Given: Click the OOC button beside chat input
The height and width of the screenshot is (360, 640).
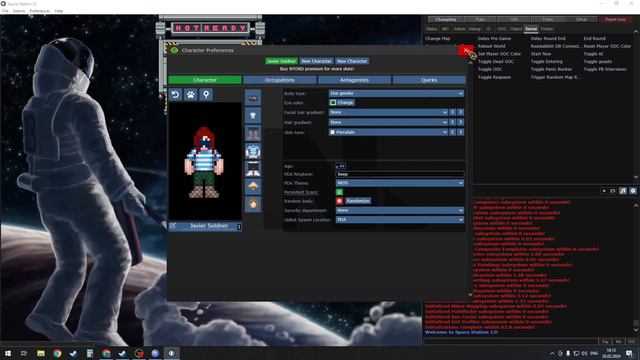Looking at the screenshot, I should [x=631, y=342].
